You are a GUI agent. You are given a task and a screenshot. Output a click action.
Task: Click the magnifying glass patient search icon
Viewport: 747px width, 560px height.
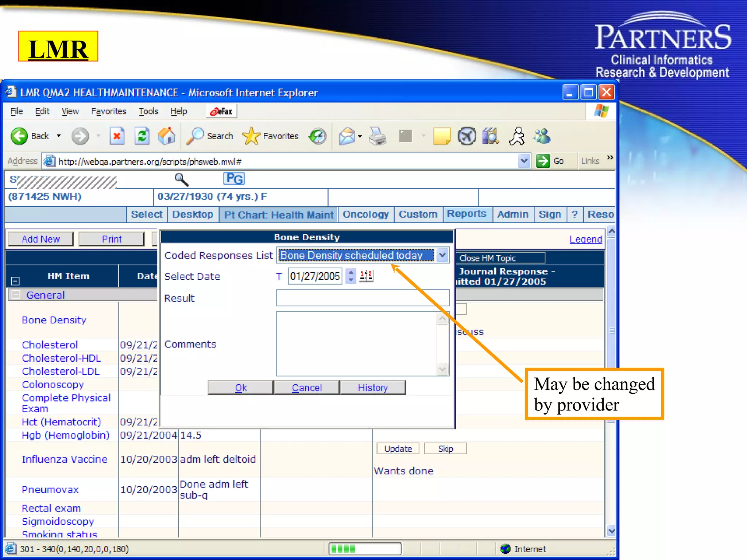pos(181,179)
